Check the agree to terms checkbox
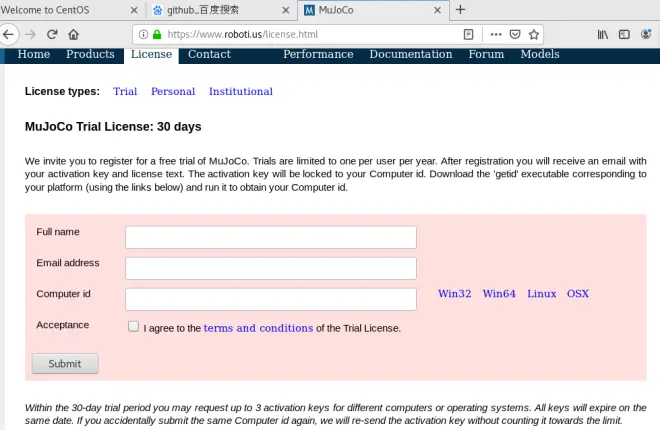The height and width of the screenshot is (430, 660). click(133, 326)
